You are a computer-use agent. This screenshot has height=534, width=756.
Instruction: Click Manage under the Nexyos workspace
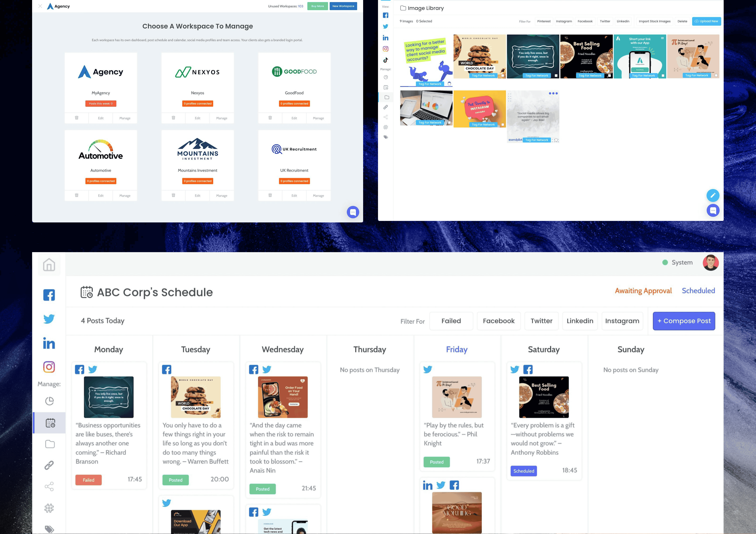click(x=222, y=118)
